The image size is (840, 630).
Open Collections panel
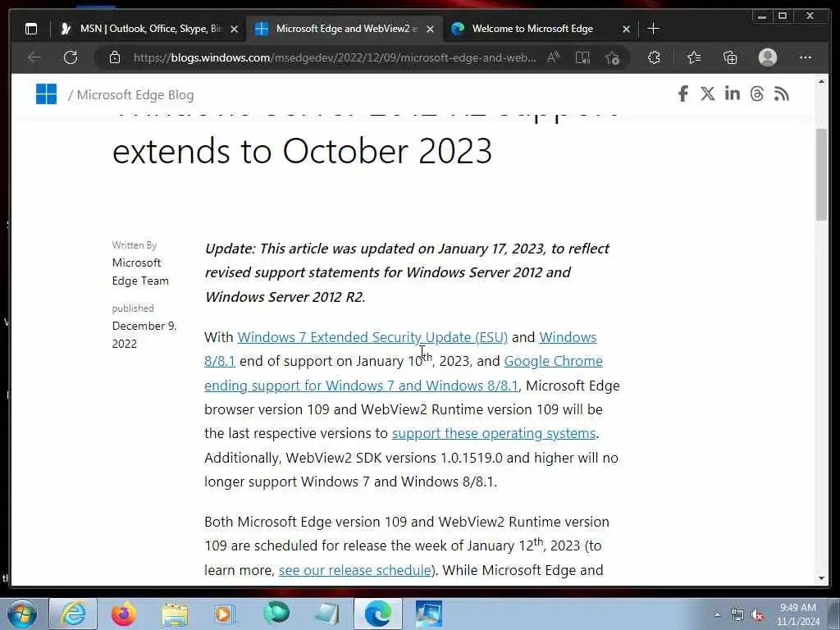(x=730, y=57)
